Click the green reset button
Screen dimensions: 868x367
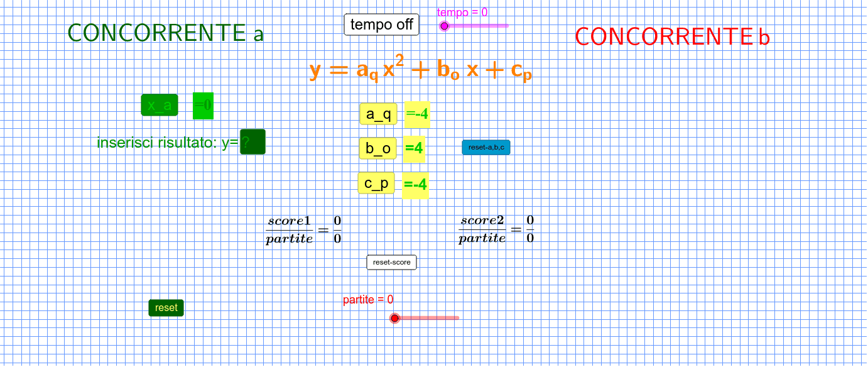tap(166, 308)
